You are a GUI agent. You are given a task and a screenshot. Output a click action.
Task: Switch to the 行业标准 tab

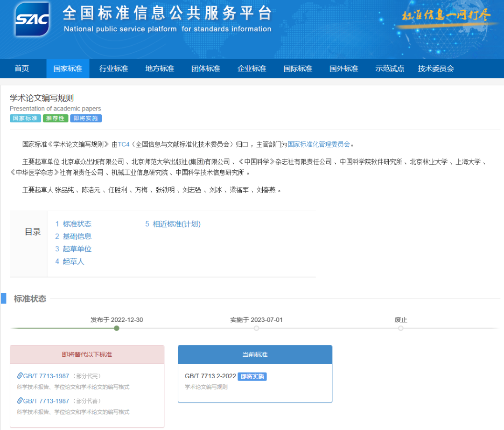113,69
